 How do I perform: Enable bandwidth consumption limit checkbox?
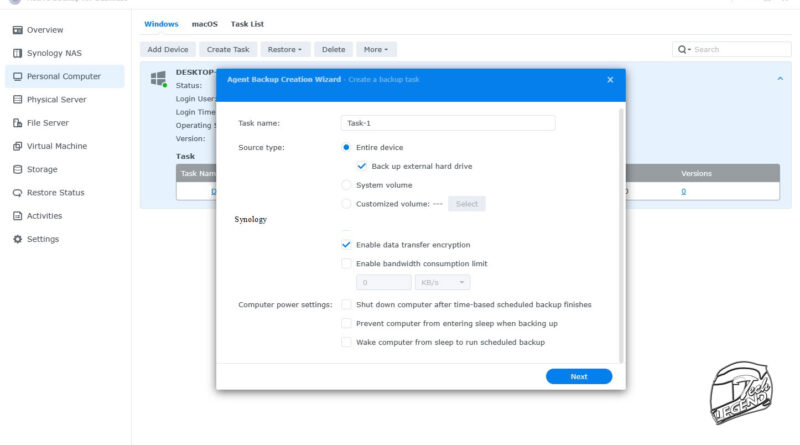pos(347,263)
